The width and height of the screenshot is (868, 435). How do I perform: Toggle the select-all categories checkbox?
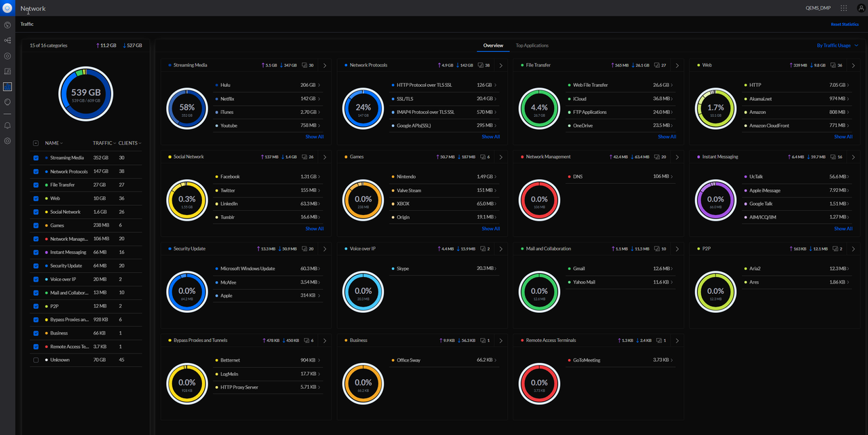point(36,143)
